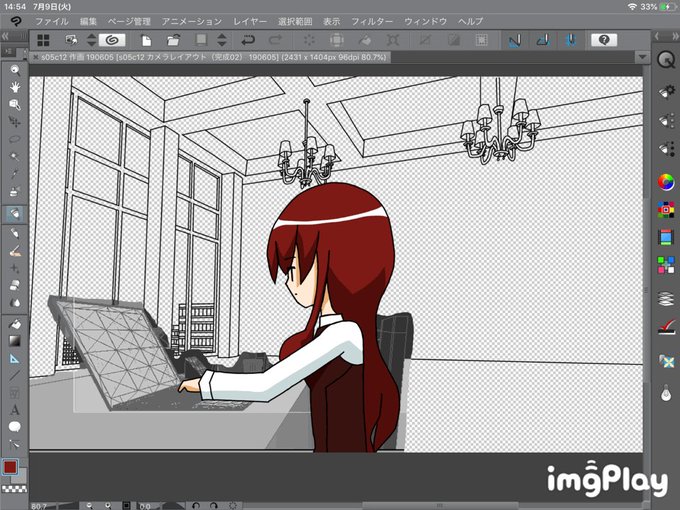Click zoom out magnifier in status bar
This screenshot has width=680, height=510.
(90, 506)
